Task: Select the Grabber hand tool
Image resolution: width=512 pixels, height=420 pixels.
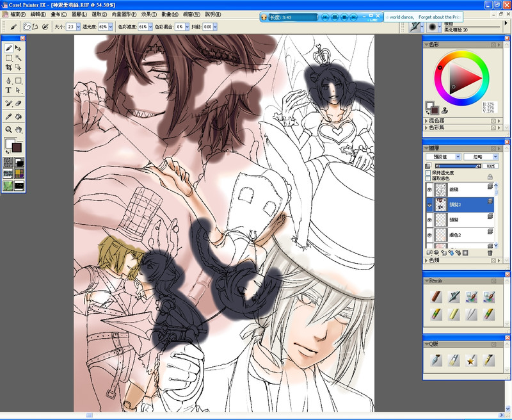Action: (19, 129)
